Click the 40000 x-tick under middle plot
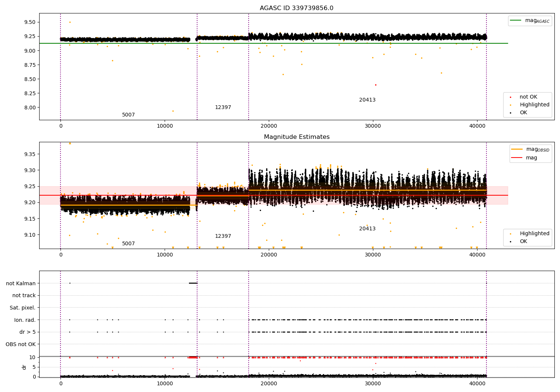Viewport: 560px width, 392px height. pyautogui.click(x=477, y=255)
